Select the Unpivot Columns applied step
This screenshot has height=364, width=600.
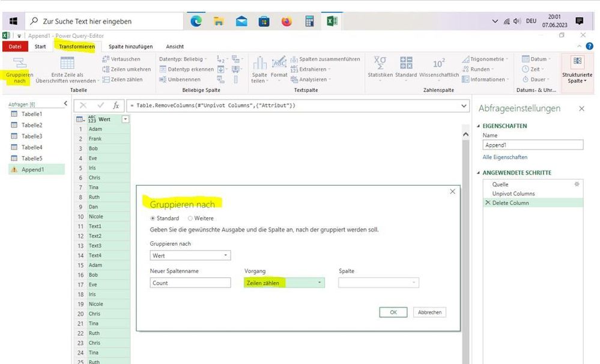pyautogui.click(x=514, y=193)
